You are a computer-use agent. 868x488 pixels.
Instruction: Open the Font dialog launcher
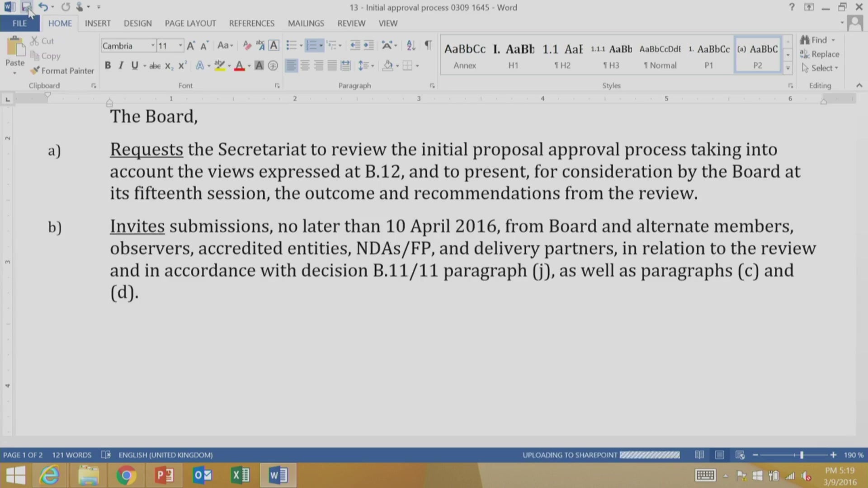277,85
